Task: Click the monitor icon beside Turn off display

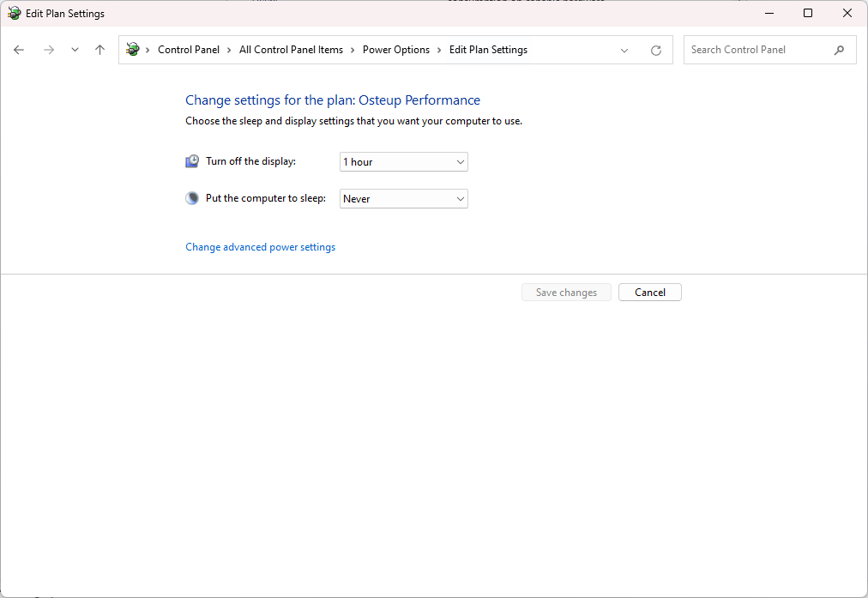Action: pyautogui.click(x=192, y=161)
